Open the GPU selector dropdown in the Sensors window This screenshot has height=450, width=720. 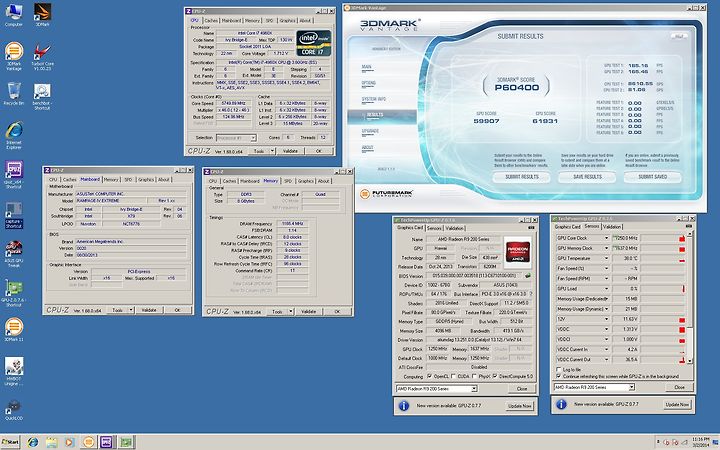point(632,388)
